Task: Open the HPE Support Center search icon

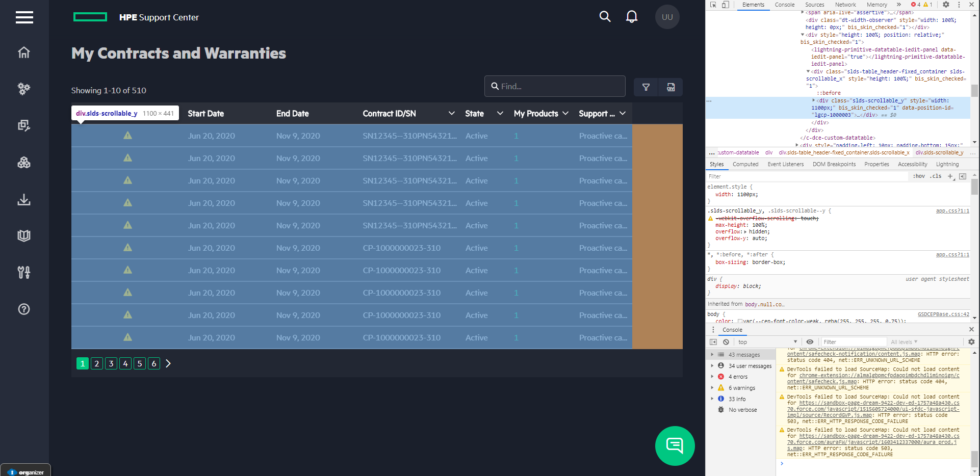Action: pos(605,16)
